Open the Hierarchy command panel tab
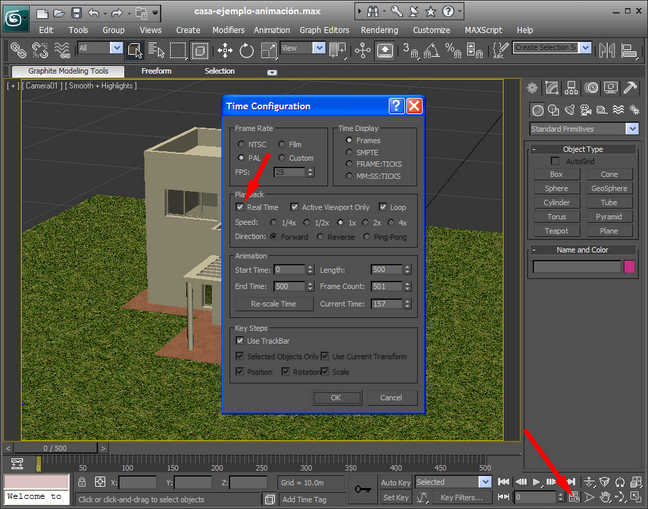This screenshot has height=509, width=648. click(573, 89)
